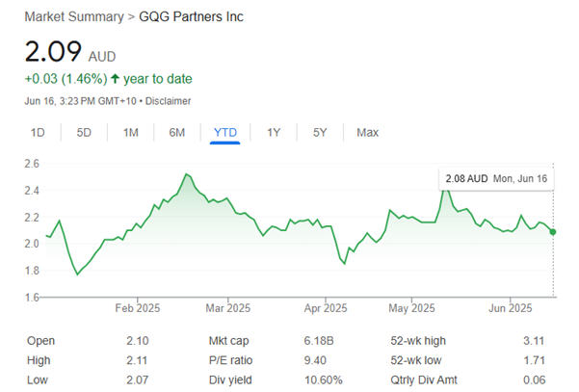Select the Max range tab
The width and height of the screenshot is (579, 392).
click(367, 132)
